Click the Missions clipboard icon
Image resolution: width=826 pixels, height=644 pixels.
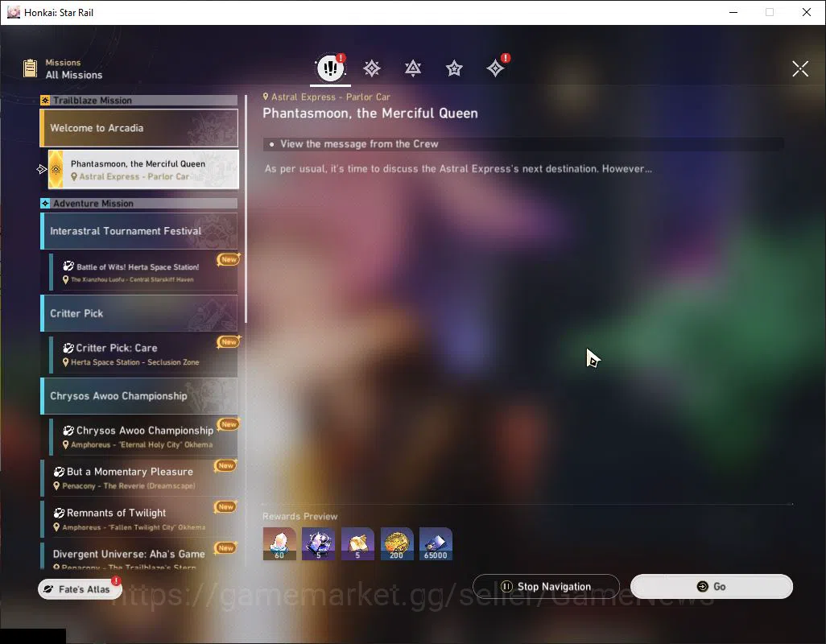(30, 68)
